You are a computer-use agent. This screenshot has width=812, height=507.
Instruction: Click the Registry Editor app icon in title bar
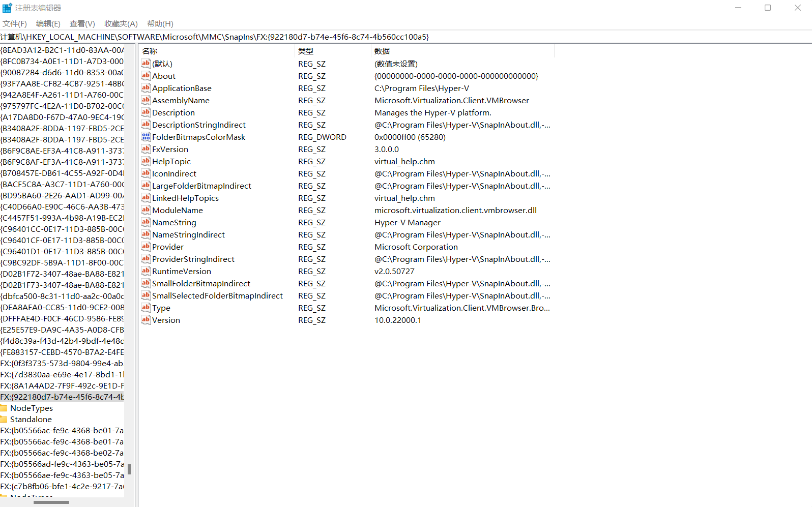(7, 8)
